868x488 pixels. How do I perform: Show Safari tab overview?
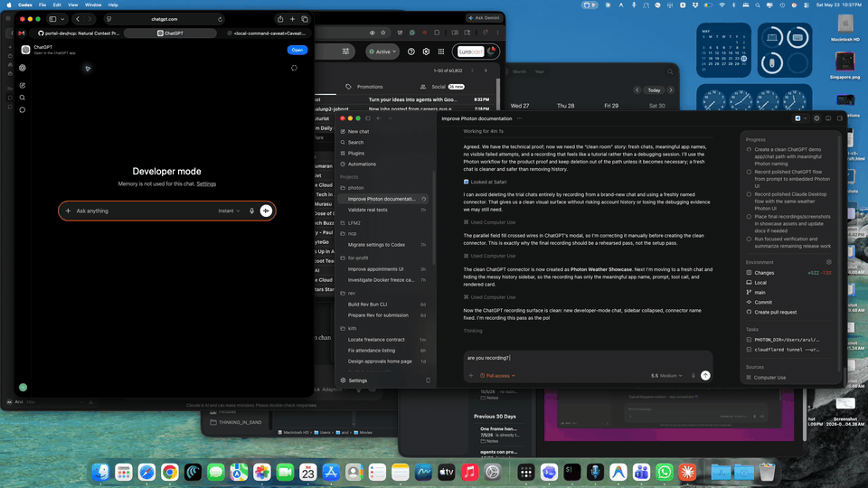click(x=305, y=19)
